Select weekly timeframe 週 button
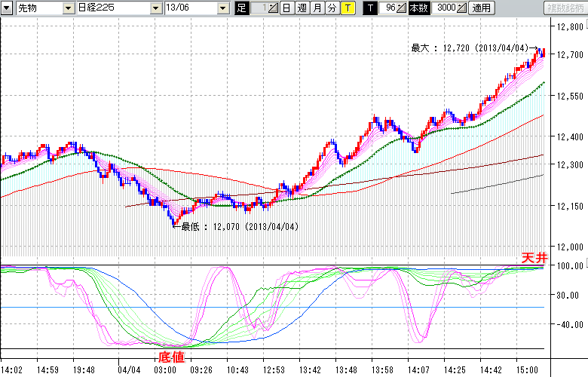The image size is (588, 377). [302, 8]
